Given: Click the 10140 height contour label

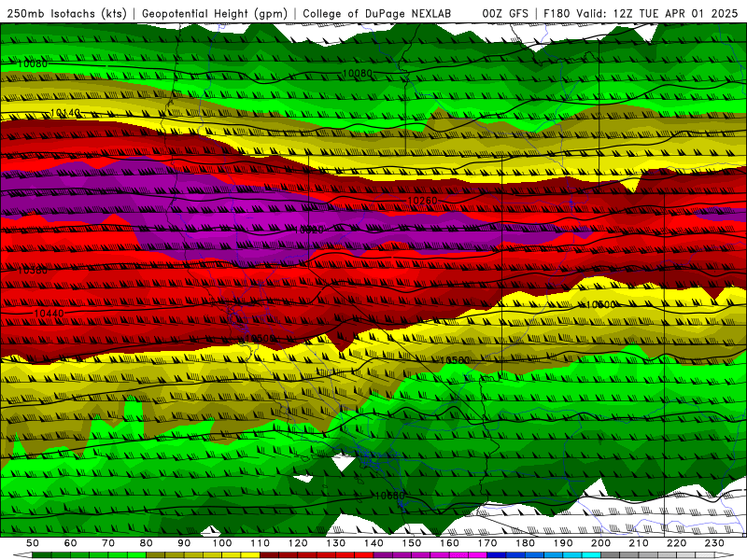Looking at the screenshot, I should coord(64,113).
